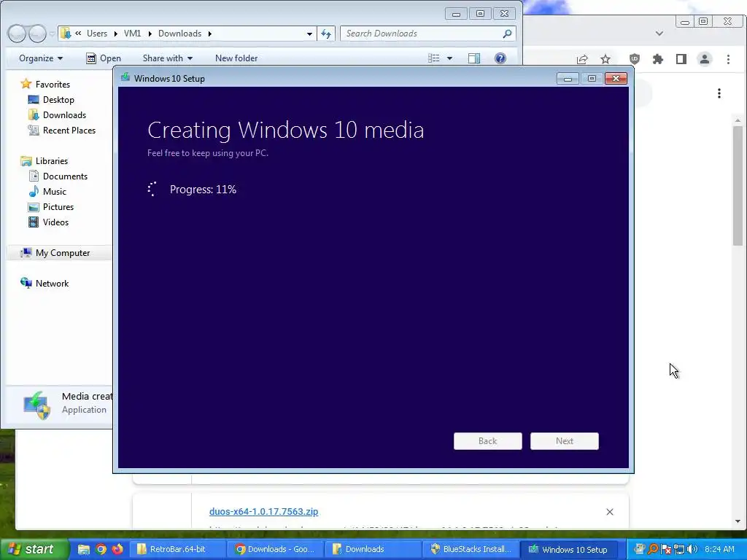This screenshot has width=747, height=560.
Task: Expand the address bar history dropdown
Action: tap(309, 34)
